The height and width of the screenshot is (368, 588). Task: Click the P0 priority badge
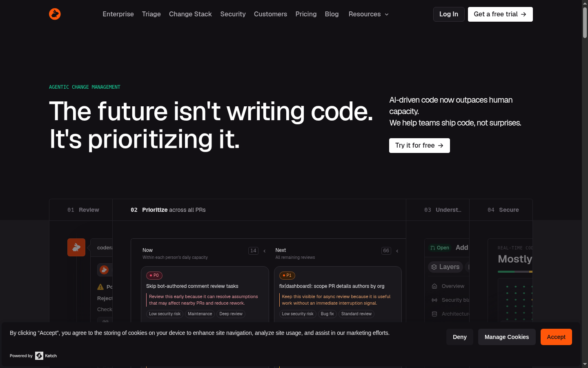click(x=154, y=276)
